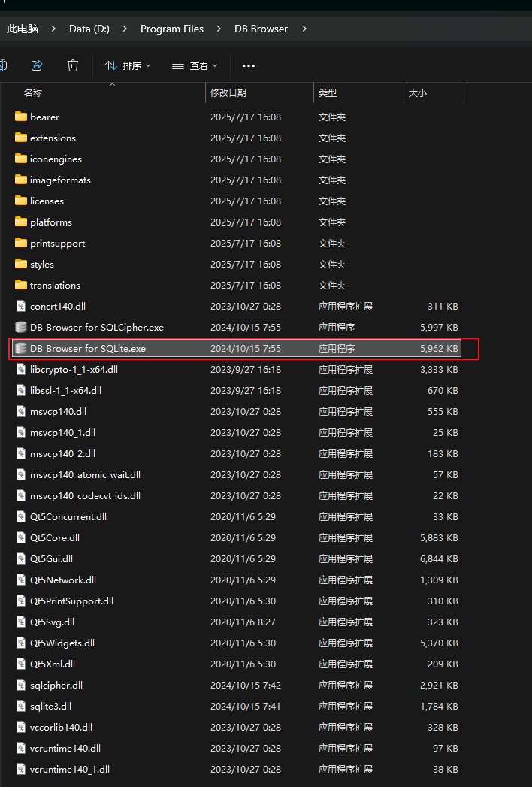Select the bearer folder icon
Viewport: 532px width, 787px height.
(21, 117)
